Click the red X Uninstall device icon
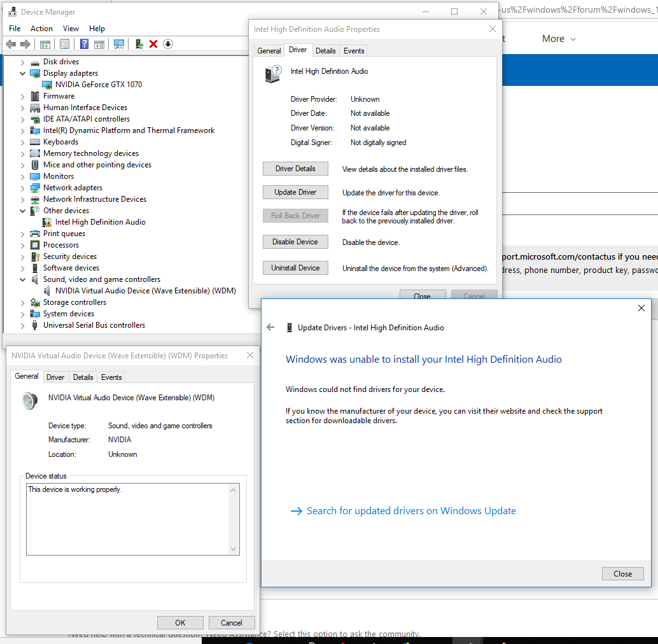The width and height of the screenshot is (658, 644). [x=153, y=44]
